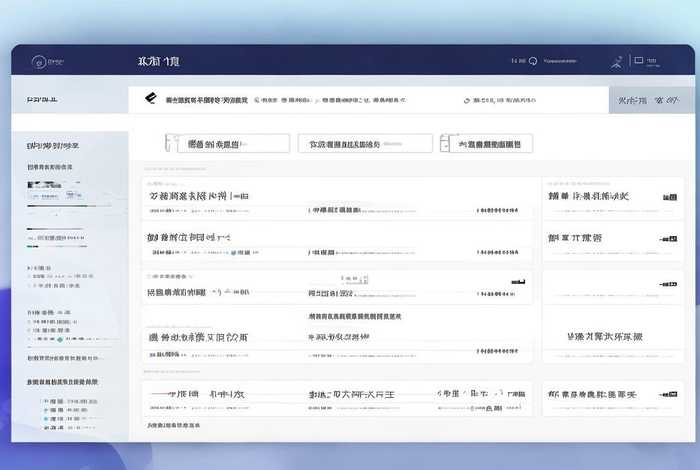Click the refresh arrow icon in white toolbar
The height and width of the screenshot is (470, 700).
(x=467, y=101)
